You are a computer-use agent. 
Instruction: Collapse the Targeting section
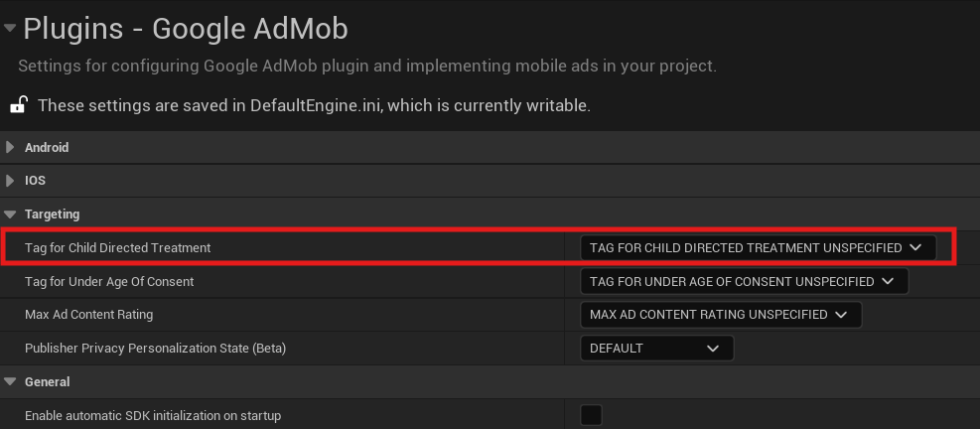click(11, 214)
